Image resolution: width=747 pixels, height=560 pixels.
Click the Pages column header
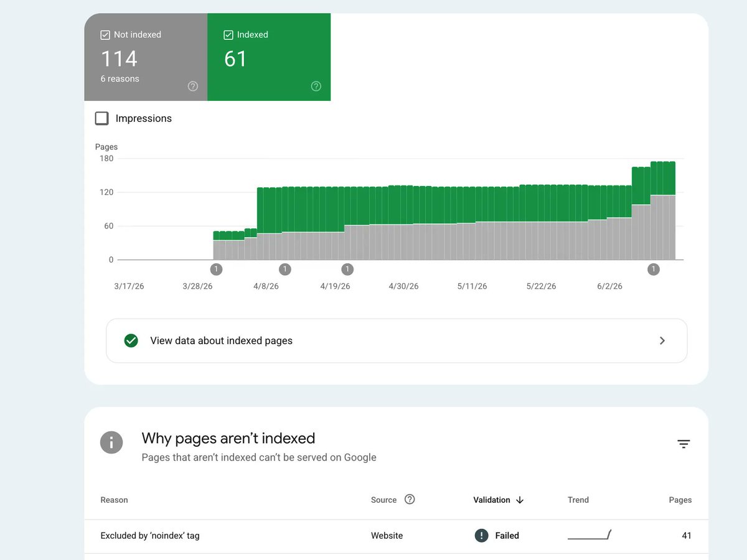pos(680,500)
